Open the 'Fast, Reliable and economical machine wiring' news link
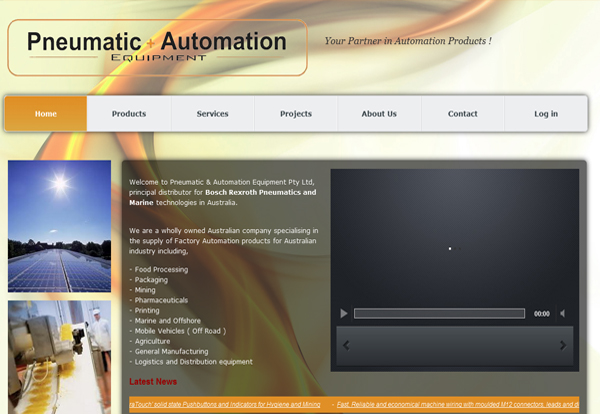The height and width of the screenshot is (414, 600). [458, 404]
